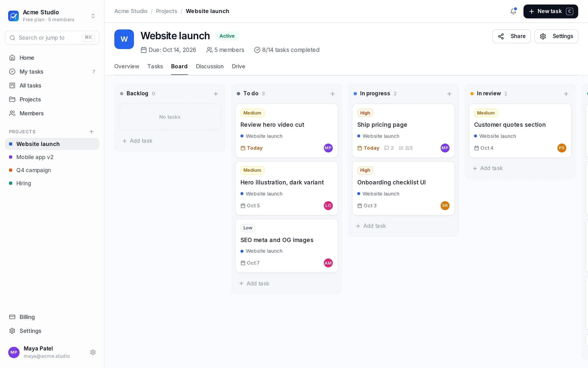Open project Settings button in header
This screenshot has width=588, height=368.
pos(556,36)
